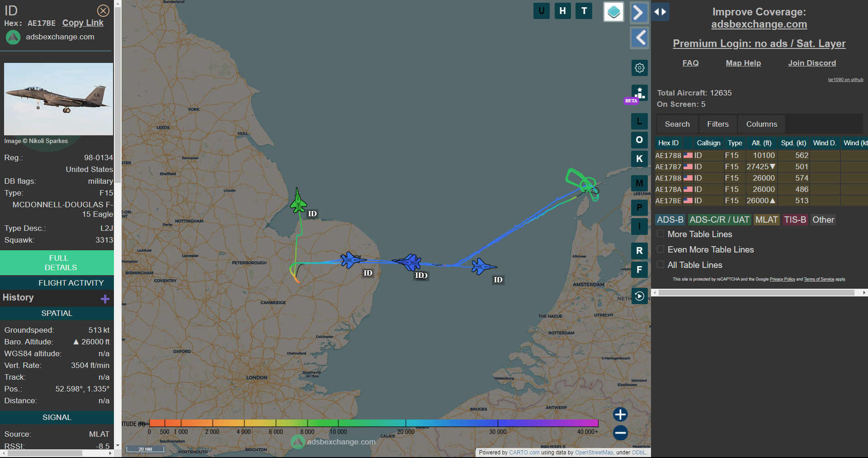Zoom out on the map
The width and height of the screenshot is (868, 458).
point(620,433)
